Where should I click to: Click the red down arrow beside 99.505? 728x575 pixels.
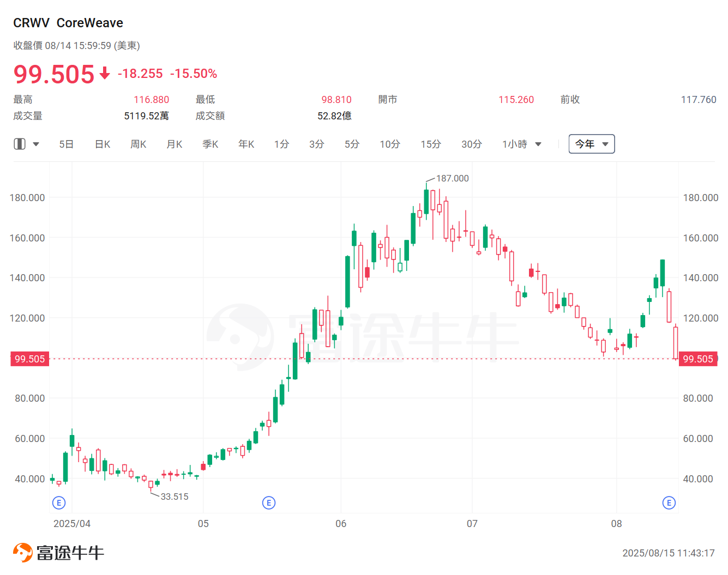(104, 74)
